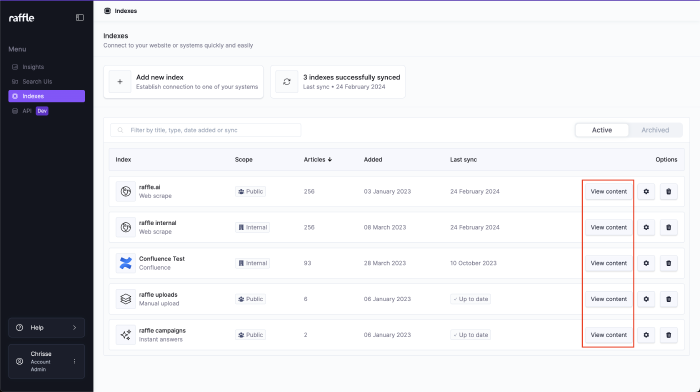Open the Add new index card
The width and height of the screenshot is (700, 392).
pyautogui.click(x=183, y=82)
